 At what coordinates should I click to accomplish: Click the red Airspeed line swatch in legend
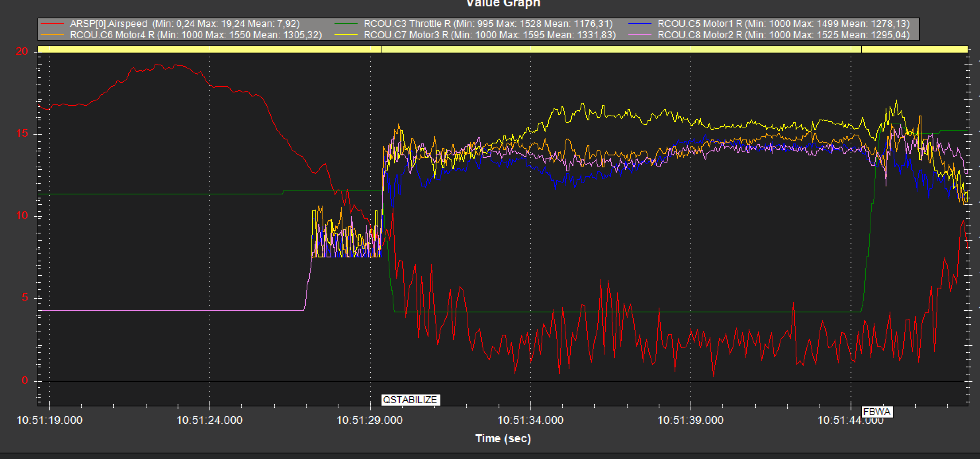[52, 24]
